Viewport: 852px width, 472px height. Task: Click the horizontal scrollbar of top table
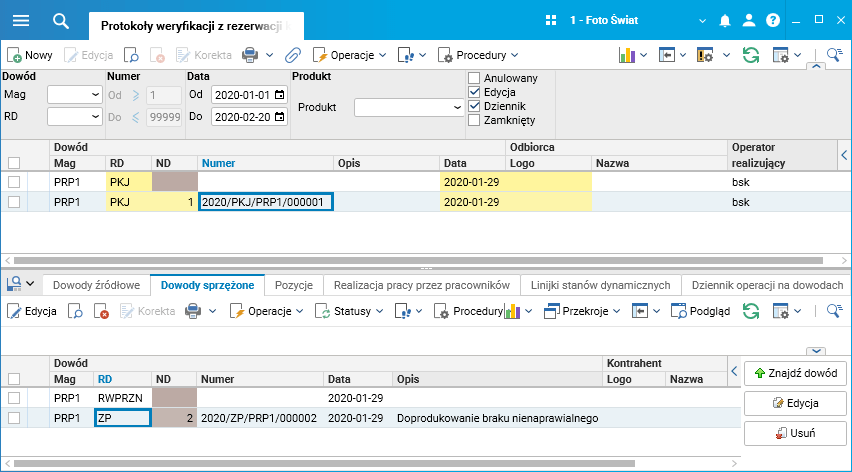418,261
